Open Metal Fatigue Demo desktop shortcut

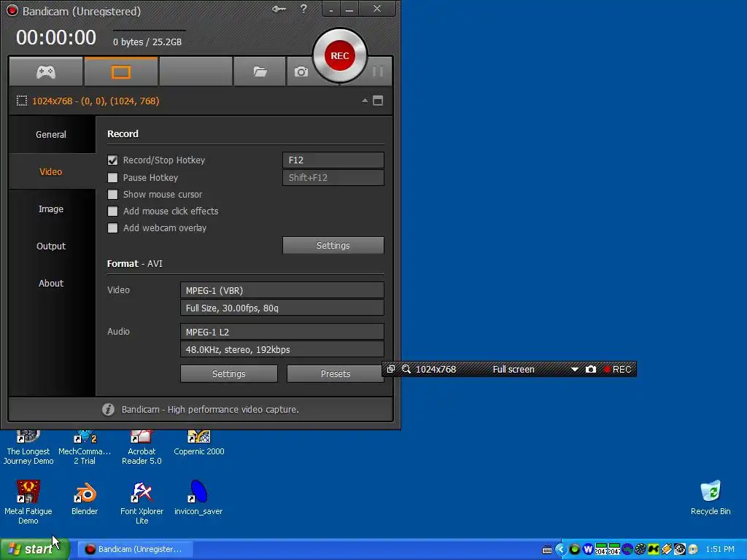click(x=28, y=502)
